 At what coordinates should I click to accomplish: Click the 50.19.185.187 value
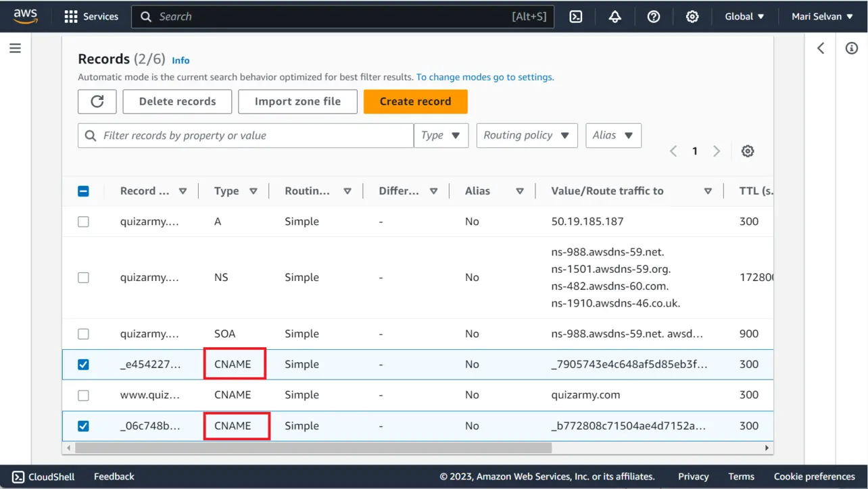coord(587,222)
